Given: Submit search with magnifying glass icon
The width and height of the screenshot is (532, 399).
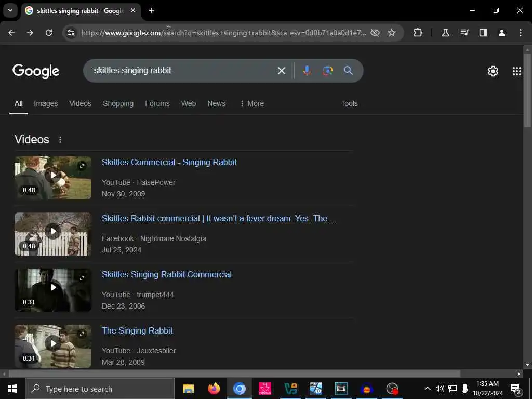Looking at the screenshot, I should point(349,71).
